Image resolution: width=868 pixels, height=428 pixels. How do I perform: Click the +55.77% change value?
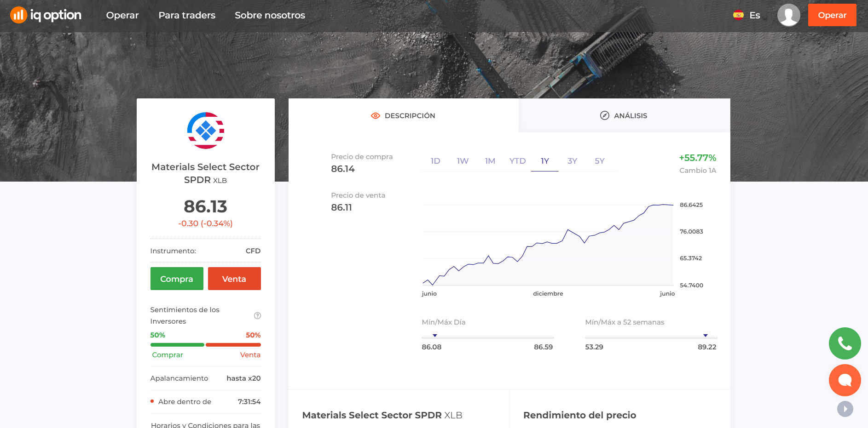697,158
